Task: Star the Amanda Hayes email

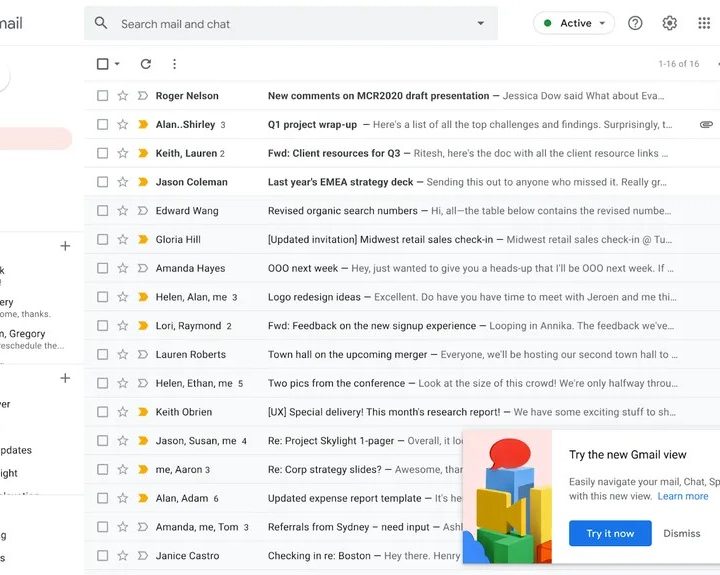Action: pyautogui.click(x=122, y=268)
